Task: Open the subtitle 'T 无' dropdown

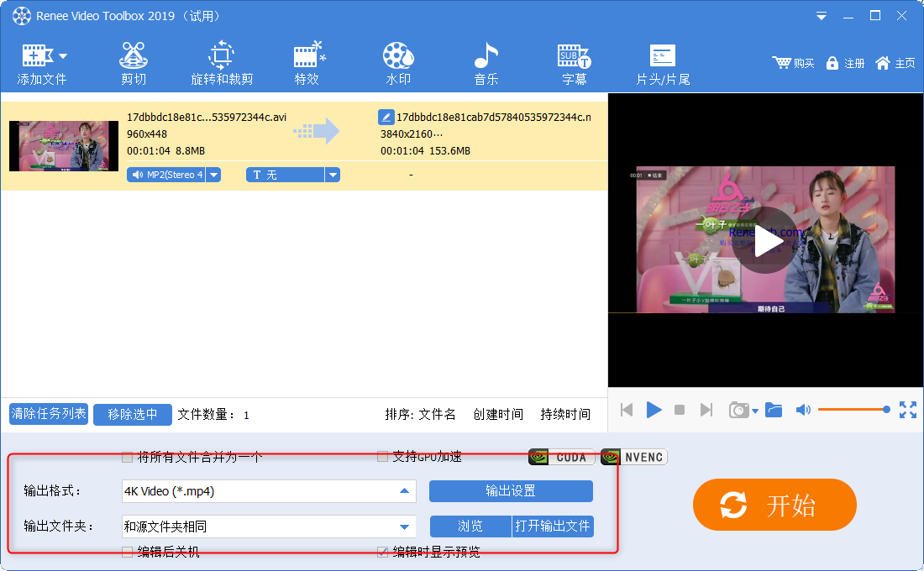Action: point(333,175)
